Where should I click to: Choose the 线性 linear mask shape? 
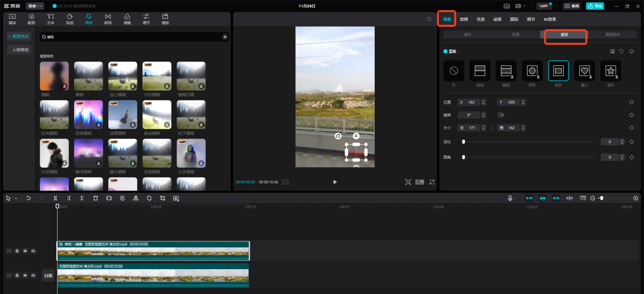(480, 71)
